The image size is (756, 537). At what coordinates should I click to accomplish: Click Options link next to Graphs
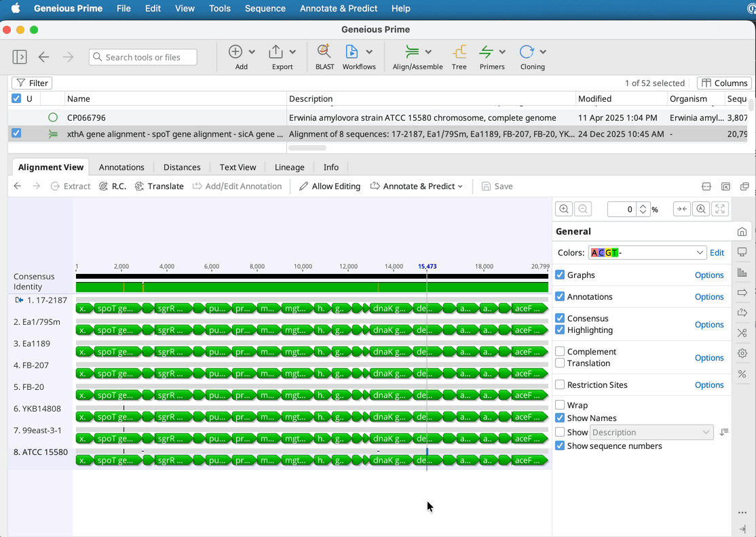tap(709, 275)
